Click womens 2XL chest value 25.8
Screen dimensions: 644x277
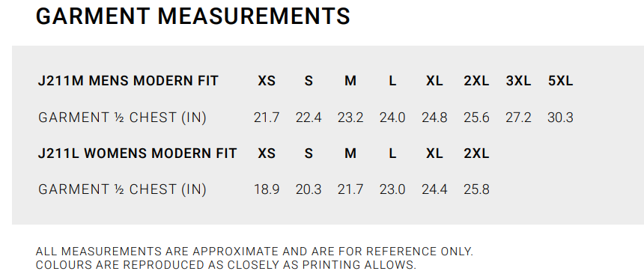point(476,189)
